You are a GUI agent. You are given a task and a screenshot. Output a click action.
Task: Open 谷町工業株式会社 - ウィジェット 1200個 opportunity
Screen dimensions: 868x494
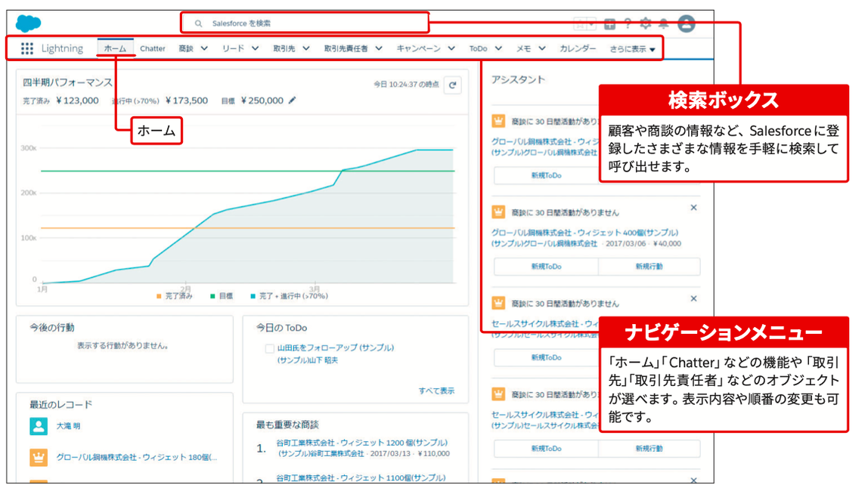[361, 443]
